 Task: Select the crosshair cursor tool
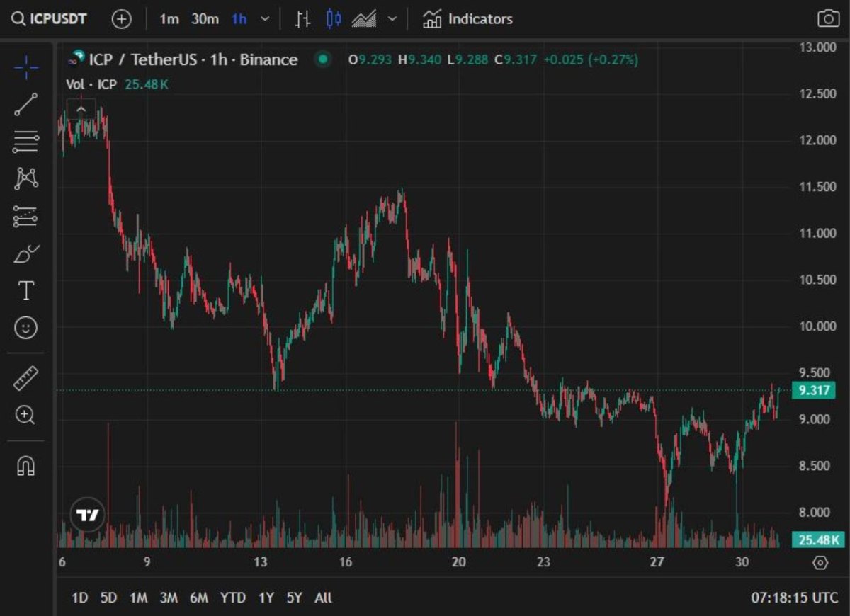tap(26, 68)
